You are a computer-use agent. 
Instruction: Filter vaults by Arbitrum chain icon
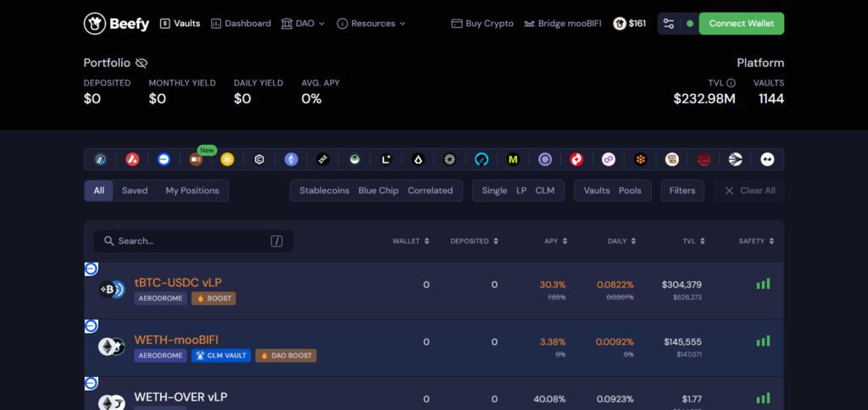click(x=100, y=159)
